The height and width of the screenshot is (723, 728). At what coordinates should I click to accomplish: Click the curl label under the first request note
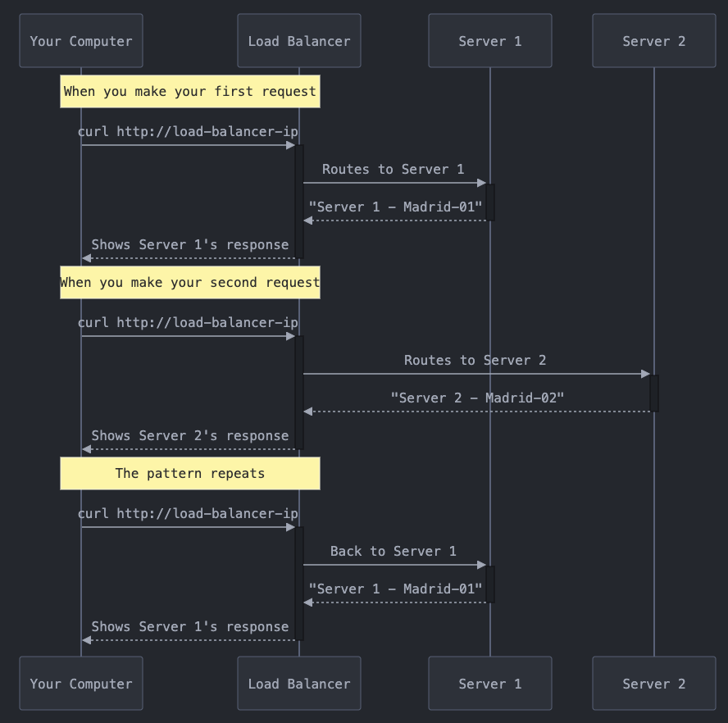point(188,131)
